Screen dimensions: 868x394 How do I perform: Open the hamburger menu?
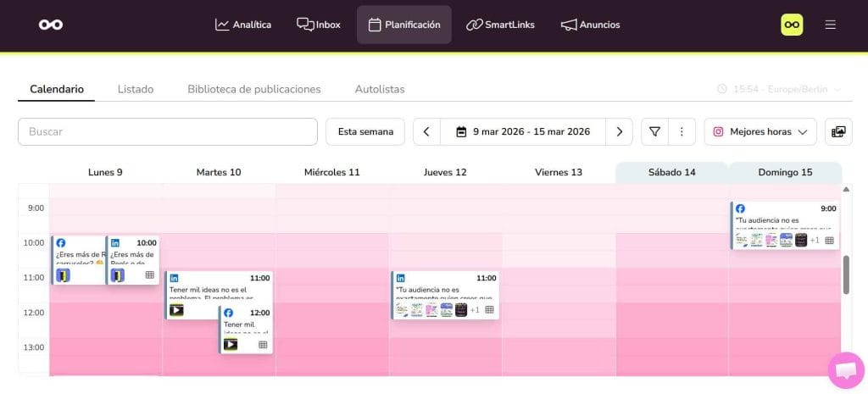click(x=831, y=25)
